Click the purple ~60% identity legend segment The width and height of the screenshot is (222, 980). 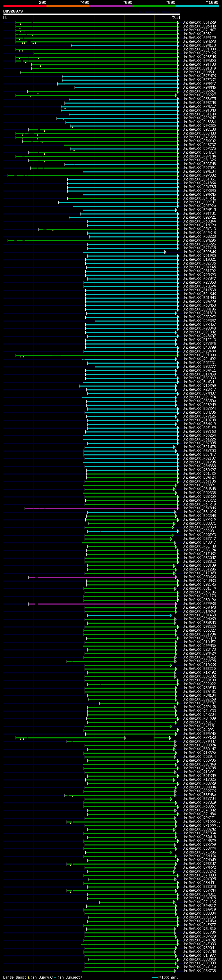click(x=111, y=6)
